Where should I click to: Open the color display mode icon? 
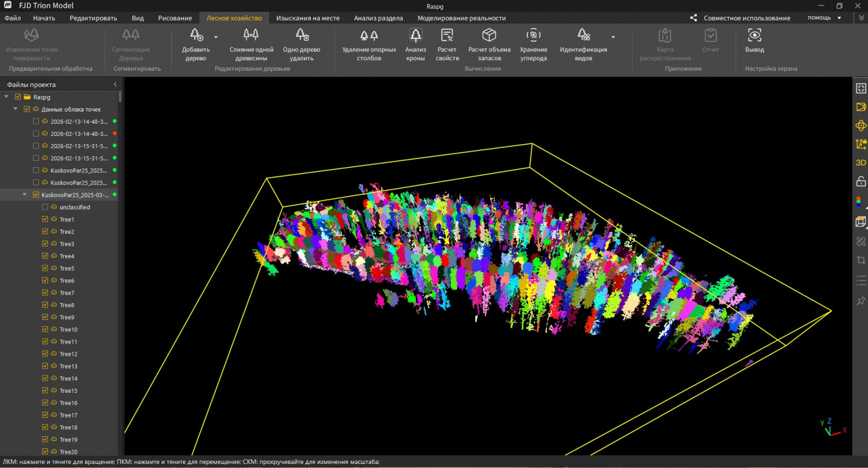[861, 202]
